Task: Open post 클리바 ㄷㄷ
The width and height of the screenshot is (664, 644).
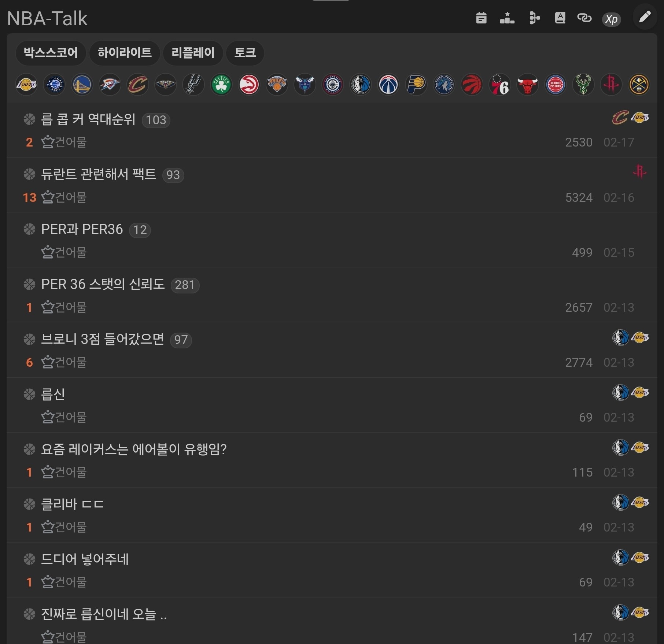Action: tap(73, 504)
